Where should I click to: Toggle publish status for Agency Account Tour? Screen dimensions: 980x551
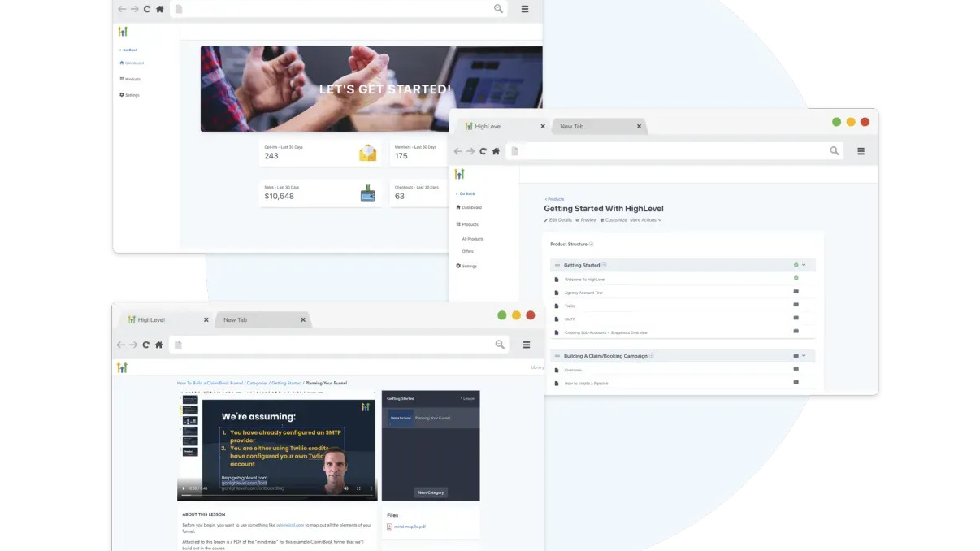796,291
